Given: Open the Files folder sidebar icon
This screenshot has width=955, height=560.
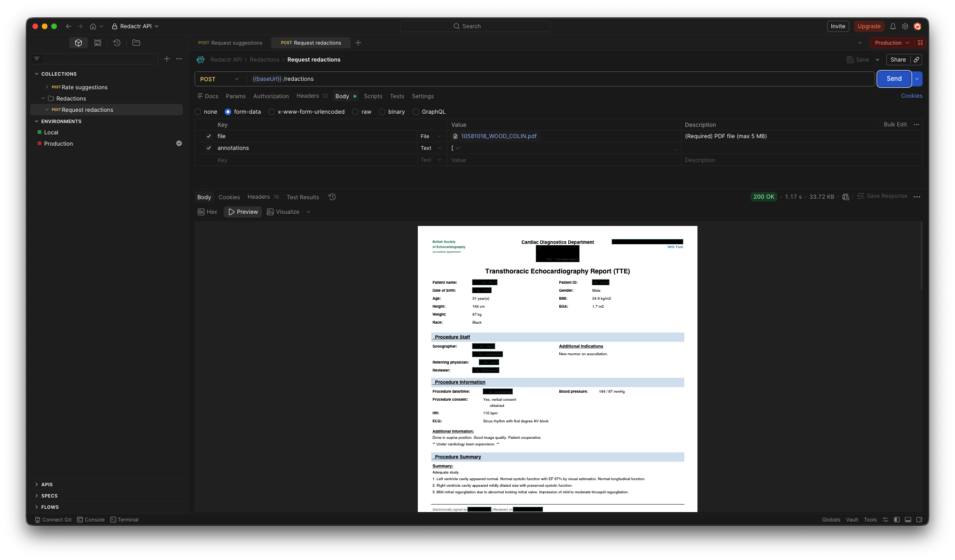Looking at the screenshot, I should 136,43.
